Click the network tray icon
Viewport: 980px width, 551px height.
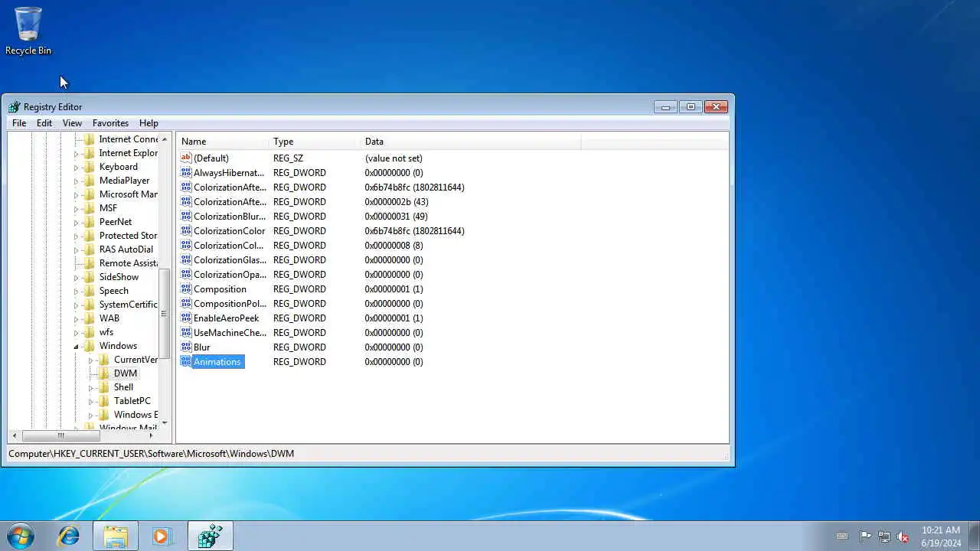884,536
